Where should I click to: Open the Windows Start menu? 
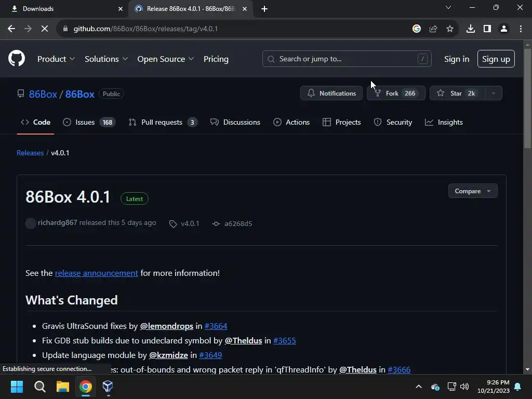17,387
